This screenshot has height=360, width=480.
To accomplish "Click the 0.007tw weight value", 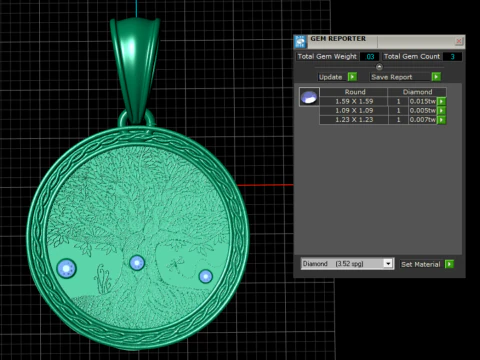I will tap(422, 120).
